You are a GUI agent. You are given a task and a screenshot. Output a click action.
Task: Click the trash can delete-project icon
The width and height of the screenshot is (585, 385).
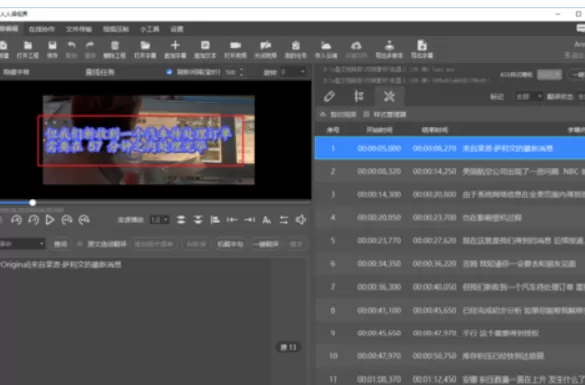pos(115,46)
